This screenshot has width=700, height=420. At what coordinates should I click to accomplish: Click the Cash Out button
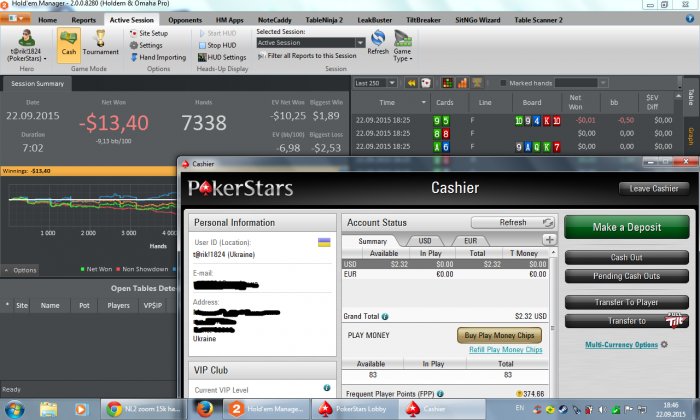click(627, 258)
